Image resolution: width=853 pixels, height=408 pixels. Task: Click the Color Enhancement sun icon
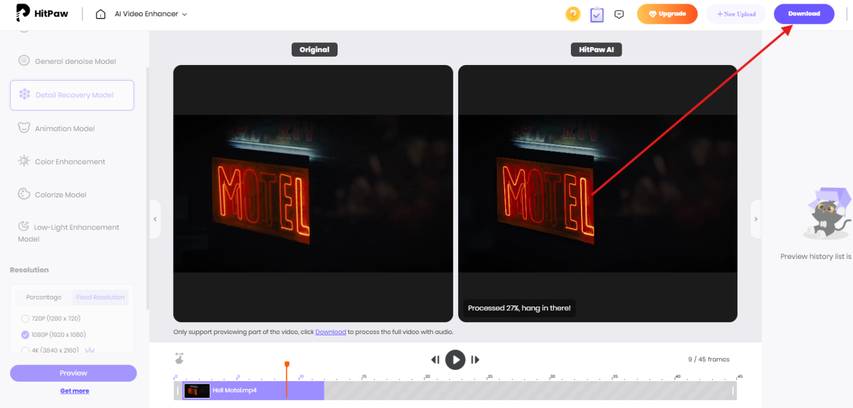(24, 161)
